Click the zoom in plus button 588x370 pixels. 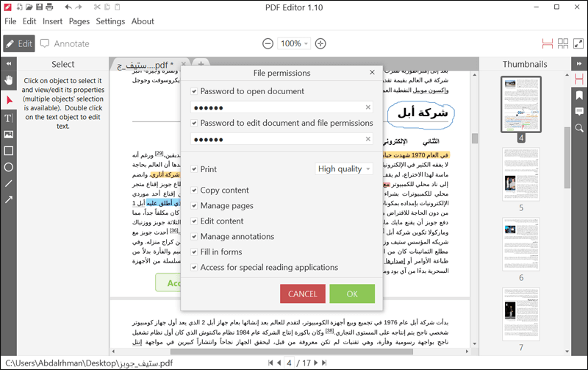tap(320, 43)
